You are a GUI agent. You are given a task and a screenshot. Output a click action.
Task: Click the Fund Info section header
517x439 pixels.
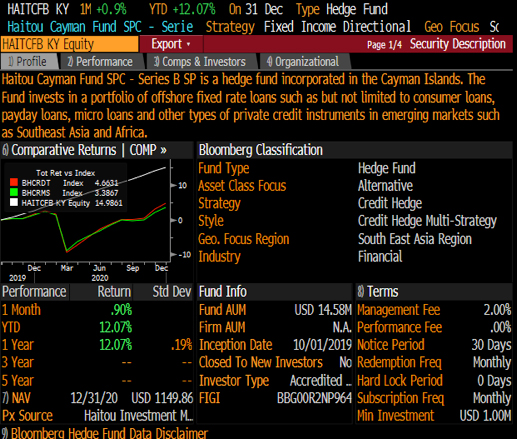coord(223,292)
